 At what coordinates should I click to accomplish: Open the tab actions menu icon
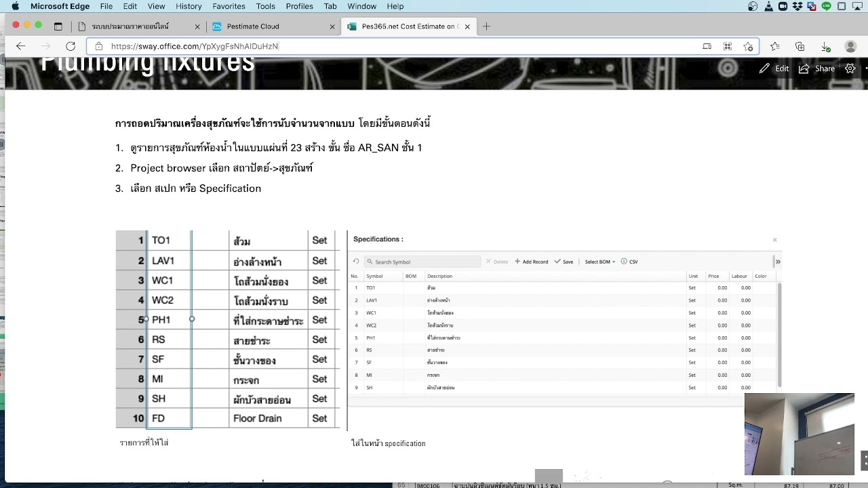tap(58, 26)
